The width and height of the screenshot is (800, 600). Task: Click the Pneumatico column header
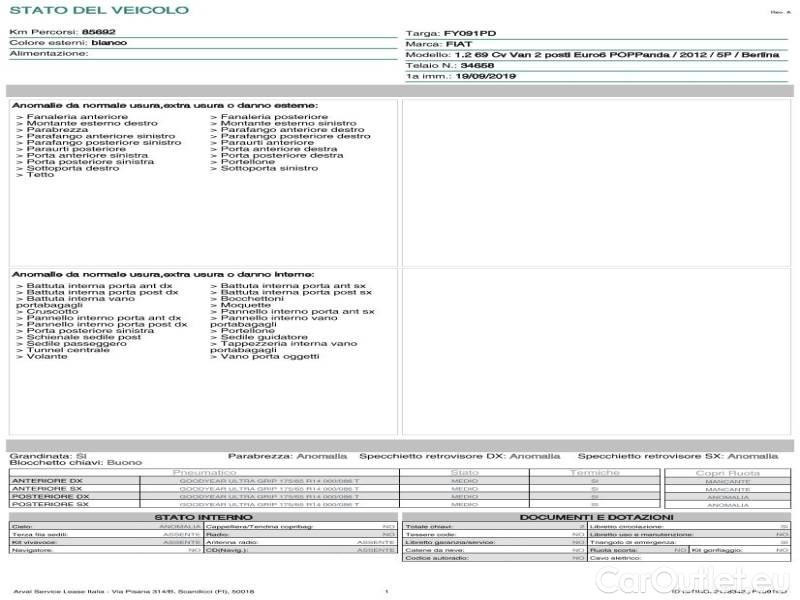click(205, 472)
